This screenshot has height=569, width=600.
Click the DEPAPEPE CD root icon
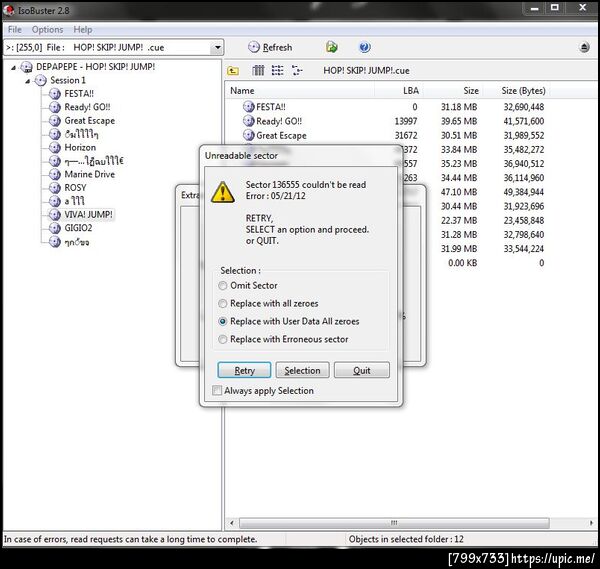click(x=26, y=67)
